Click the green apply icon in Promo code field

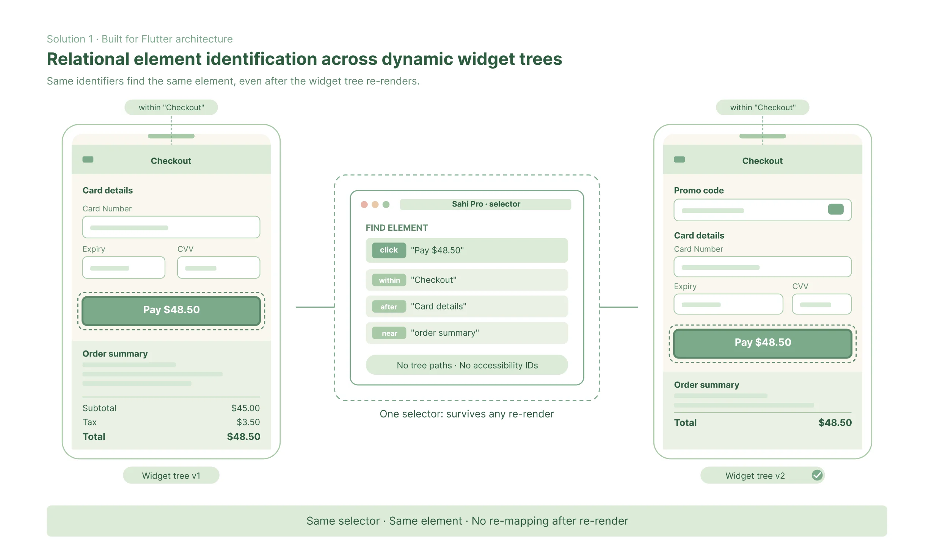(836, 209)
